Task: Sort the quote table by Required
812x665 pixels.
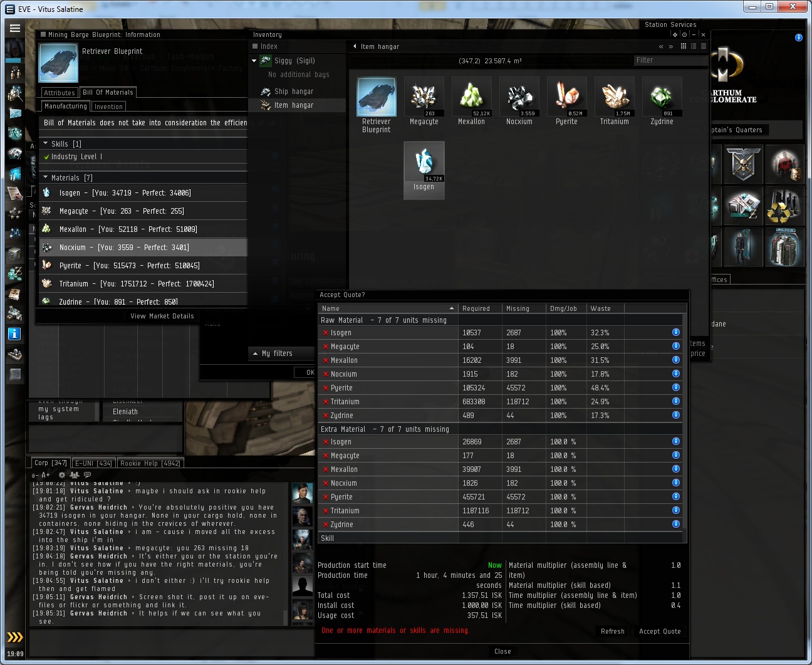Action: click(x=480, y=308)
